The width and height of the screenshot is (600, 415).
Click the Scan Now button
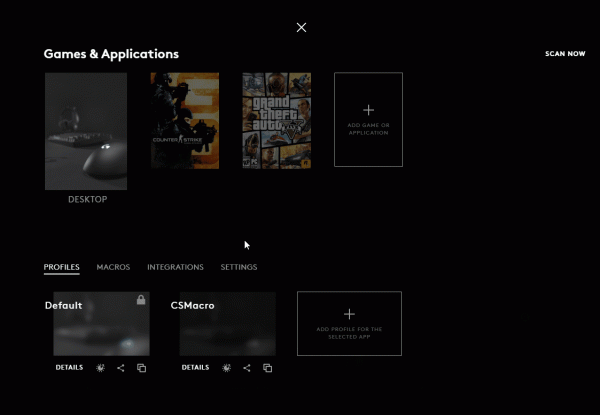tap(565, 54)
